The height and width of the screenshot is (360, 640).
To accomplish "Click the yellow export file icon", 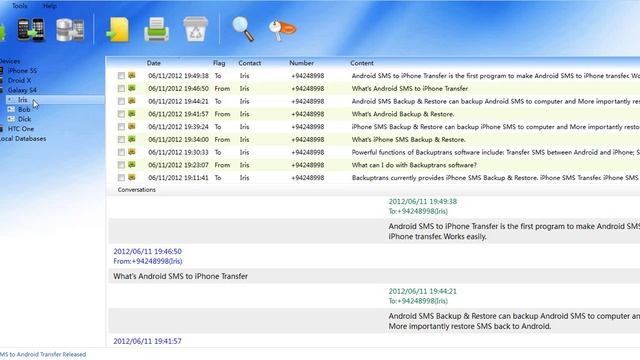I will coord(118,29).
